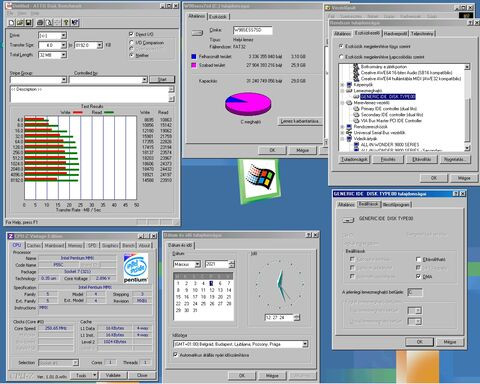Open the GMT+01:00 time zone dropdown
This screenshot has width=480, height=384.
pos(305,344)
